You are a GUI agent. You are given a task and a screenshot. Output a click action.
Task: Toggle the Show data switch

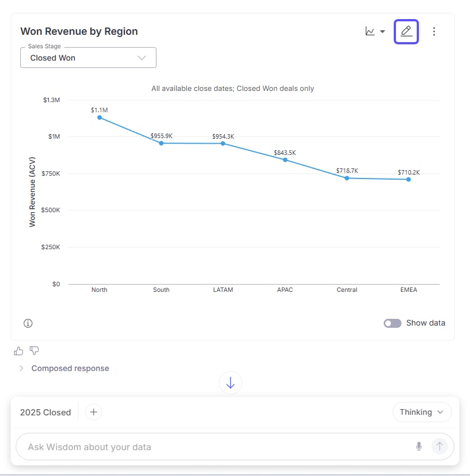point(393,323)
